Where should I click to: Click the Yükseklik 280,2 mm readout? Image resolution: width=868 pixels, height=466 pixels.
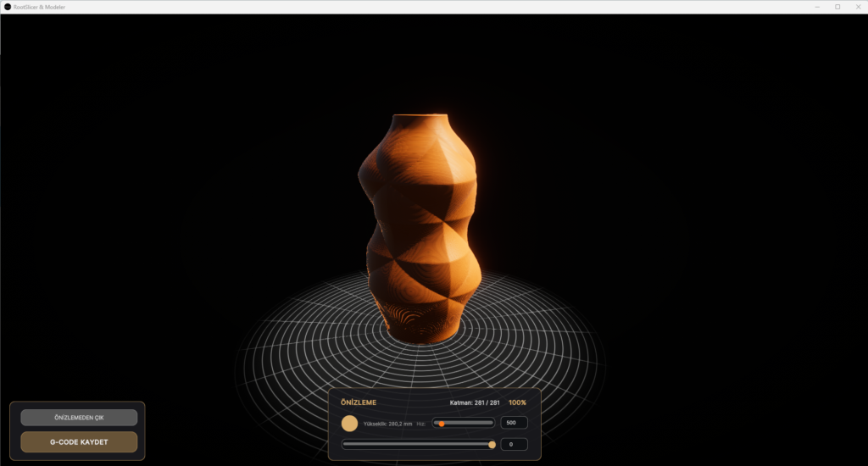(387, 423)
